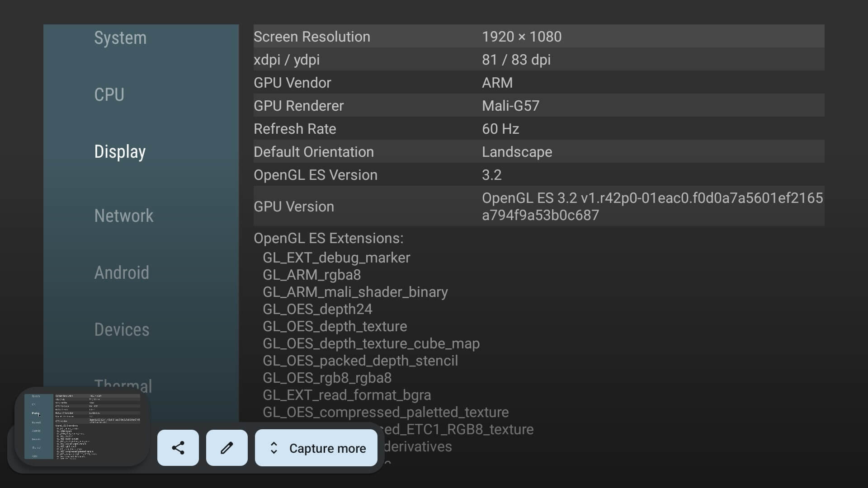Open the screenshot preview thumbnail

[82, 426]
